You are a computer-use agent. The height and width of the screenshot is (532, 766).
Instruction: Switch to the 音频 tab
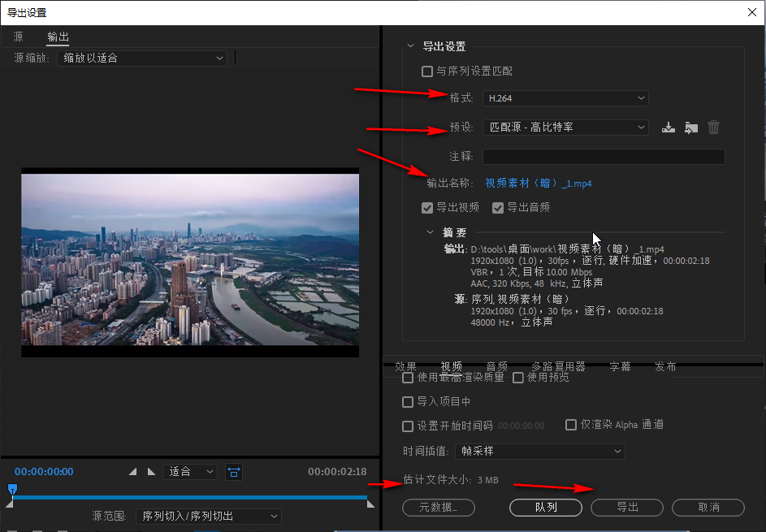(496, 366)
